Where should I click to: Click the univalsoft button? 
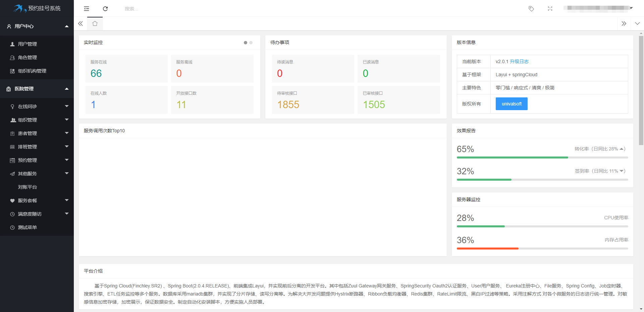coord(512,104)
